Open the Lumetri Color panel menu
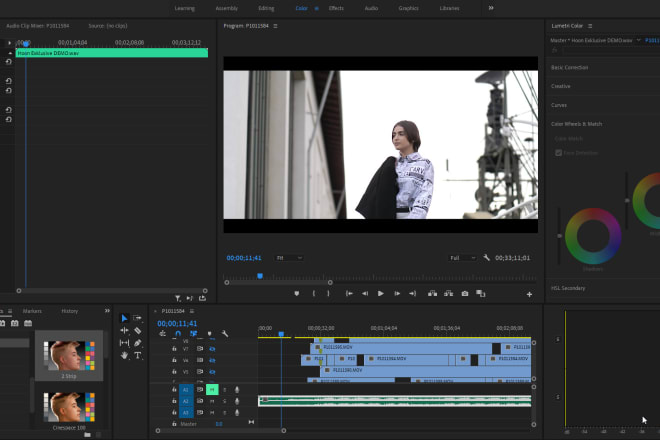Viewport: 660px width, 440px height. (x=590, y=26)
